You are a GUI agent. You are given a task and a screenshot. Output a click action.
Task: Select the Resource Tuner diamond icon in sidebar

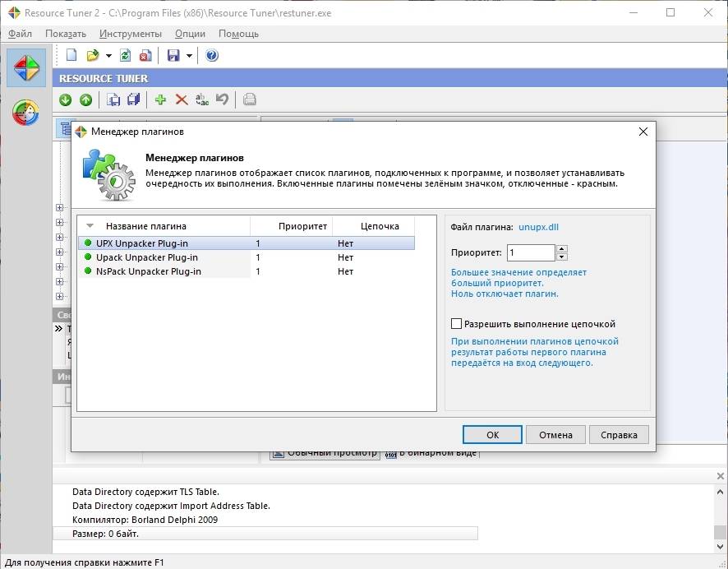click(26, 67)
